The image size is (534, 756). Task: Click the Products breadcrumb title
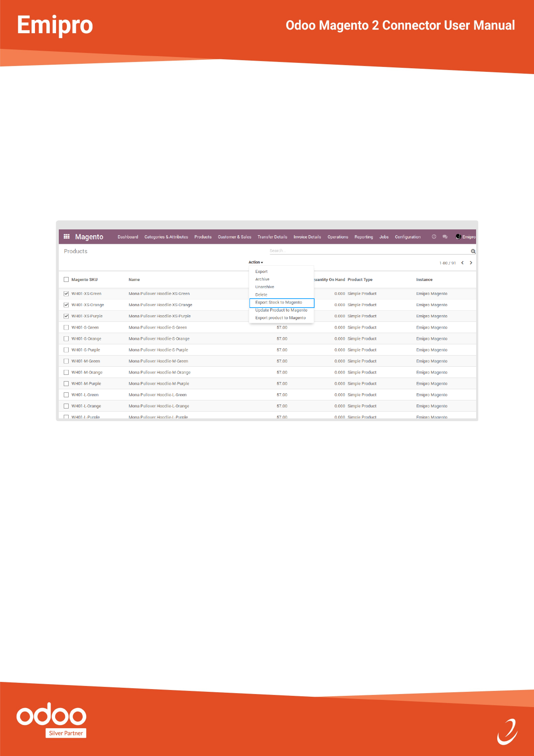76,251
